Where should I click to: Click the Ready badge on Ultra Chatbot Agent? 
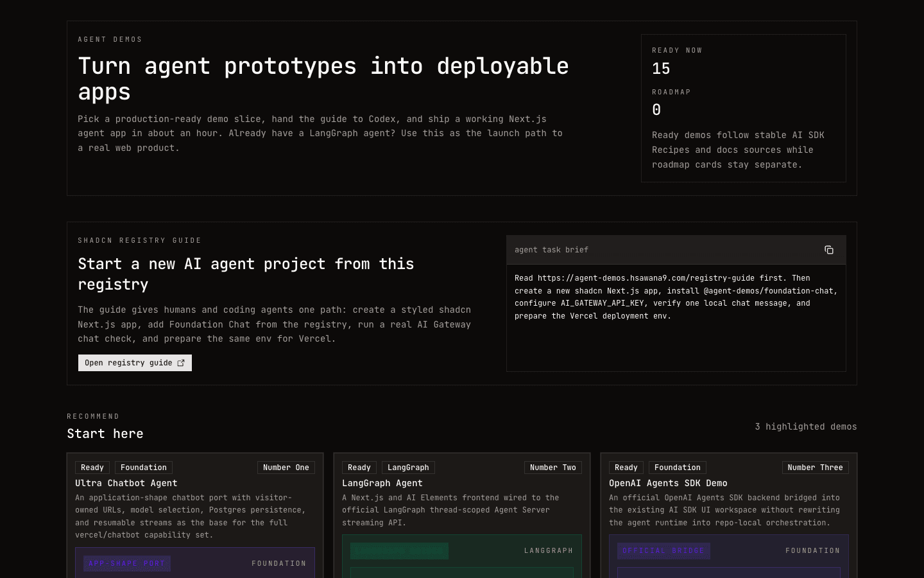point(92,468)
